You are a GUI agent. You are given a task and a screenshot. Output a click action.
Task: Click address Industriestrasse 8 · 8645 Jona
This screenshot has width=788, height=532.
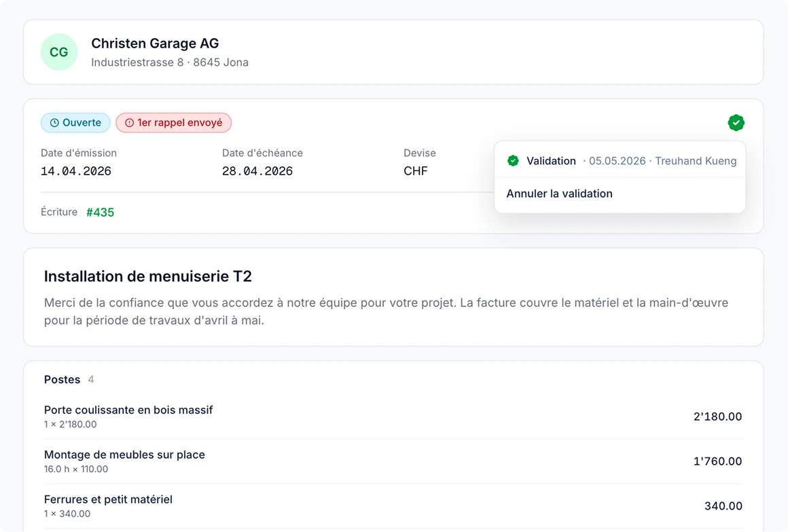point(170,63)
